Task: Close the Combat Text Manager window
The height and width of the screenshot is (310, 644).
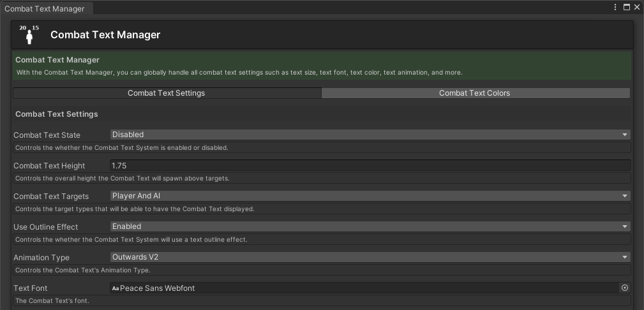Action: (x=636, y=7)
